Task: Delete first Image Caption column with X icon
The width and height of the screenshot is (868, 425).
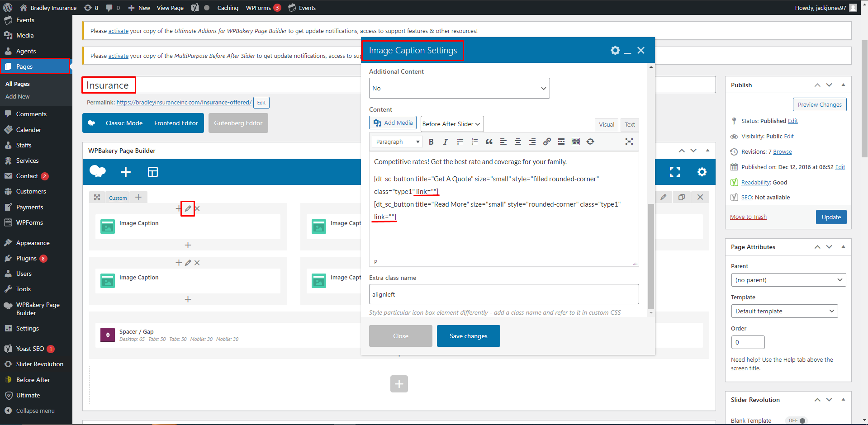Action: (197, 208)
